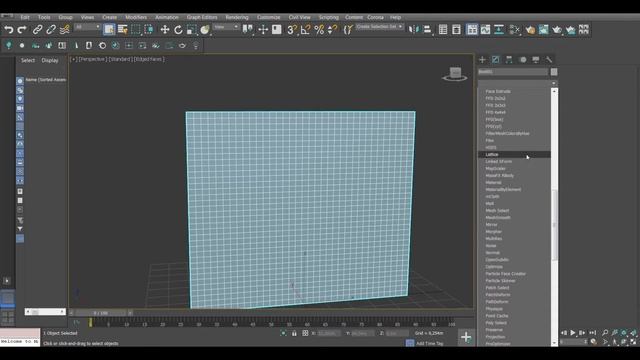
Task: Click the viewport Perspective label menu
Action: (x=92, y=59)
